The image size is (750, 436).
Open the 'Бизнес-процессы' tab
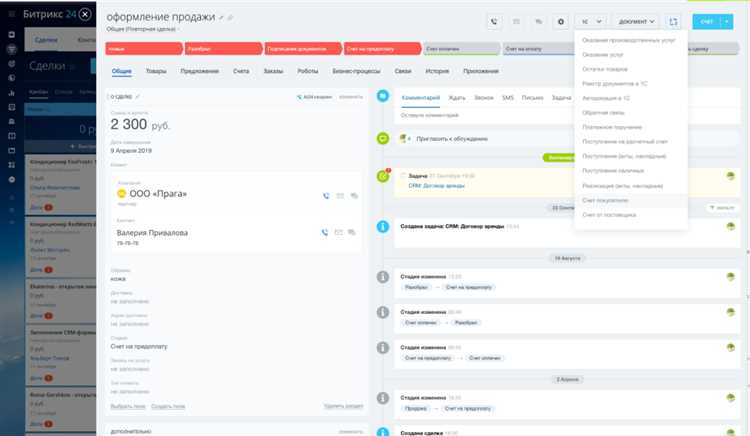[356, 71]
